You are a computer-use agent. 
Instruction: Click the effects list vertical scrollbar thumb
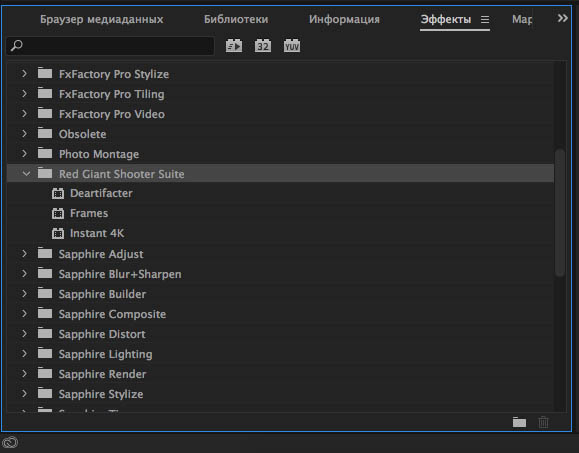pyautogui.click(x=560, y=212)
